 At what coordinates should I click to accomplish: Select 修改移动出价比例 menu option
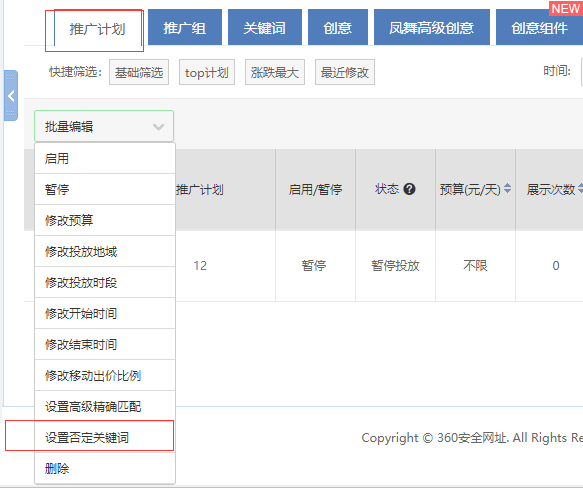[x=105, y=375]
